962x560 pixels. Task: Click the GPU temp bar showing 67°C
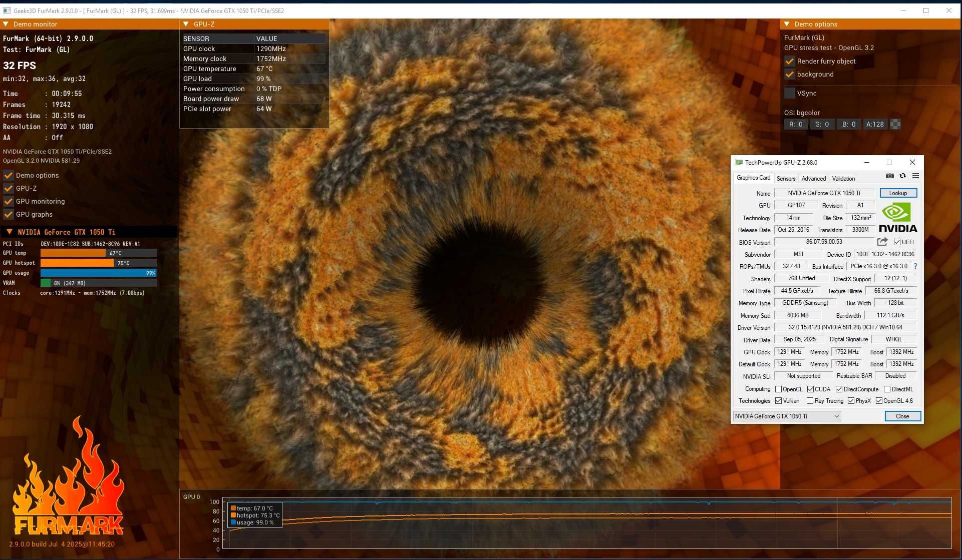pos(99,253)
